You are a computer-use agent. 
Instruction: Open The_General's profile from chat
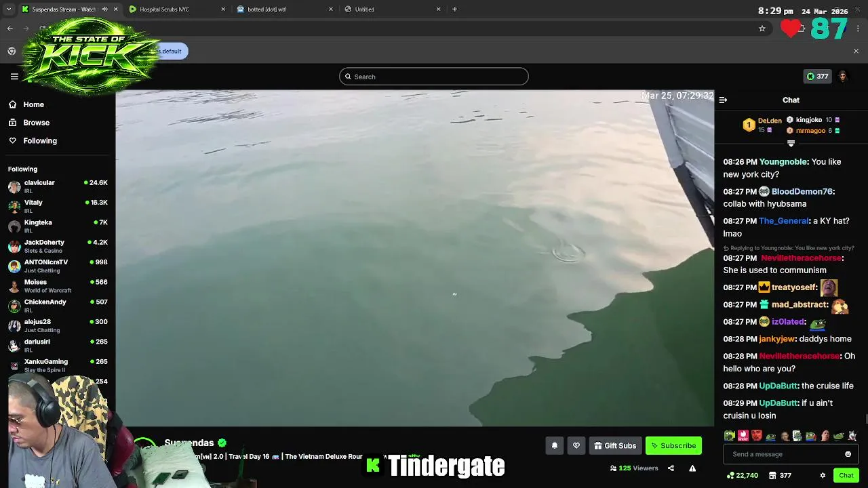pos(784,221)
